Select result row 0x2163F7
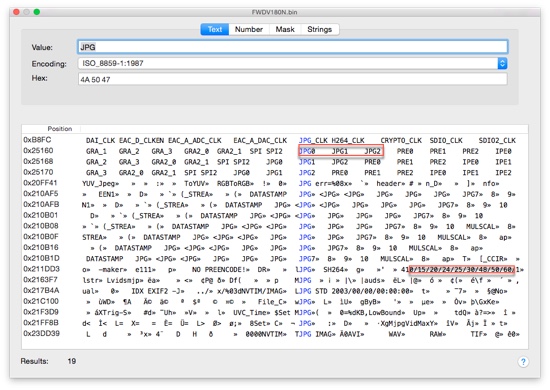550x390 pixels. coord(275,280)
